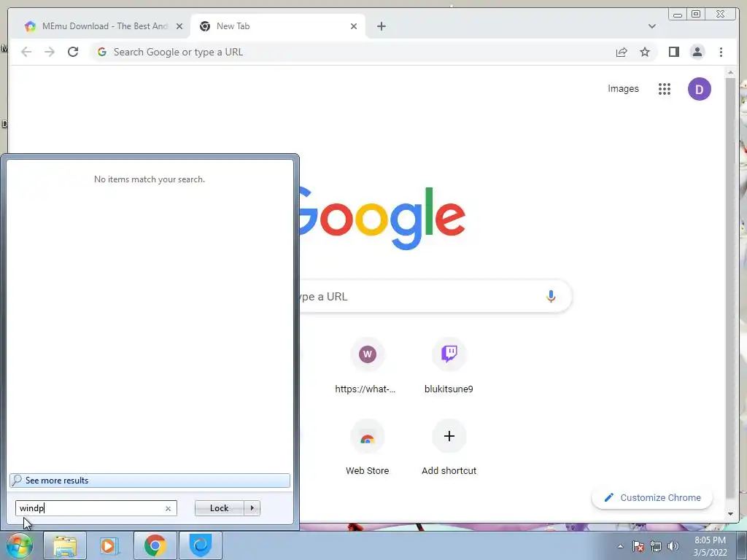Go back using Chrome's back arrow
This screenshot has width=747, height=560.
pyautogui.click(x=26, y=52)
